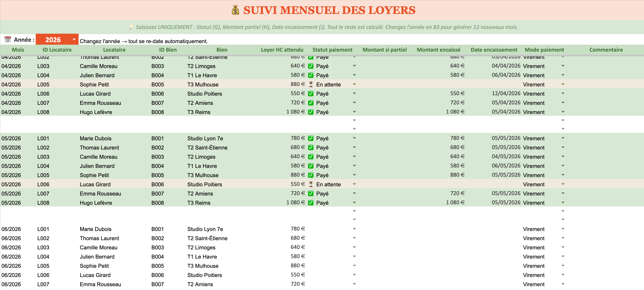Open status dropdown for 04/2026 Sophie Petit
Viewport: 644px width, 290px height.
(x=354, y=84)
